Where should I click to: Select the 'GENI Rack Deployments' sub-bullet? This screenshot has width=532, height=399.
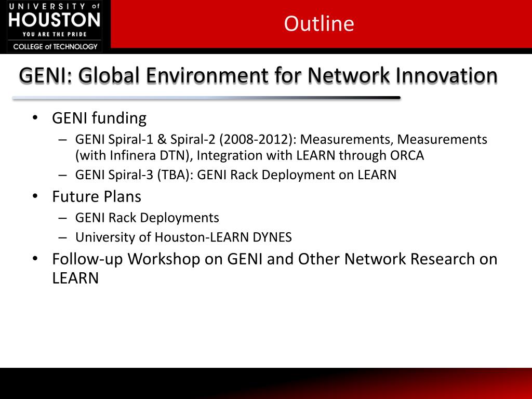[147, 218]
